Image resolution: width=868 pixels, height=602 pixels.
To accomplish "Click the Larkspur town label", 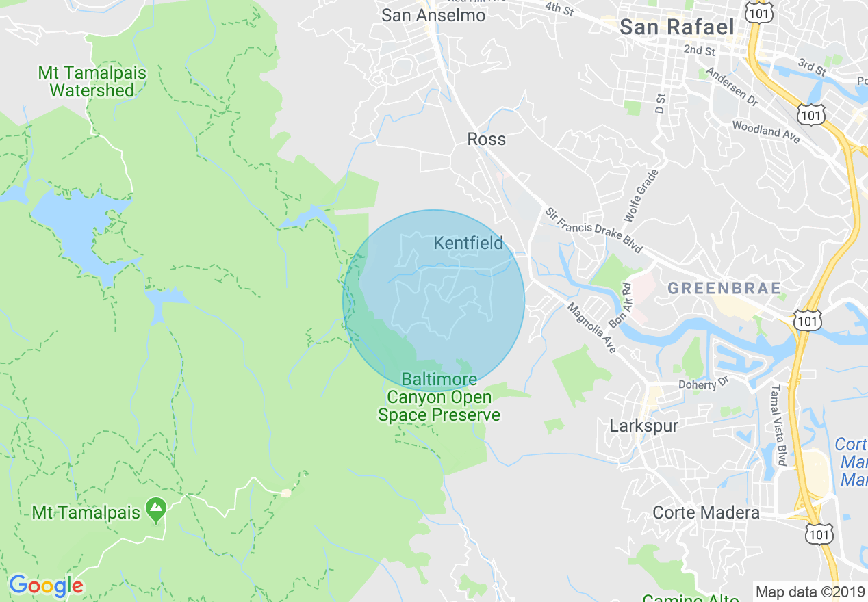I will pyautogui.click(x=644, y=426).
